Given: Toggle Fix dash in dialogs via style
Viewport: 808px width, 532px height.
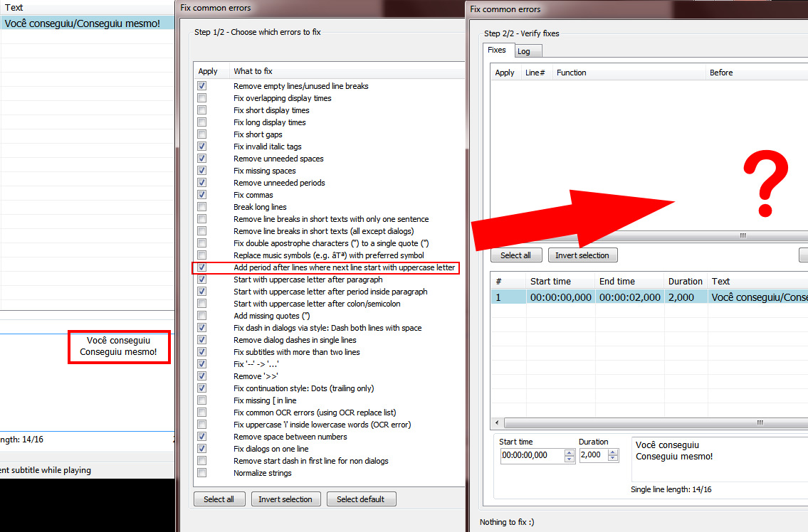Looking at the screenshot, I should click(x=202, y=328).
